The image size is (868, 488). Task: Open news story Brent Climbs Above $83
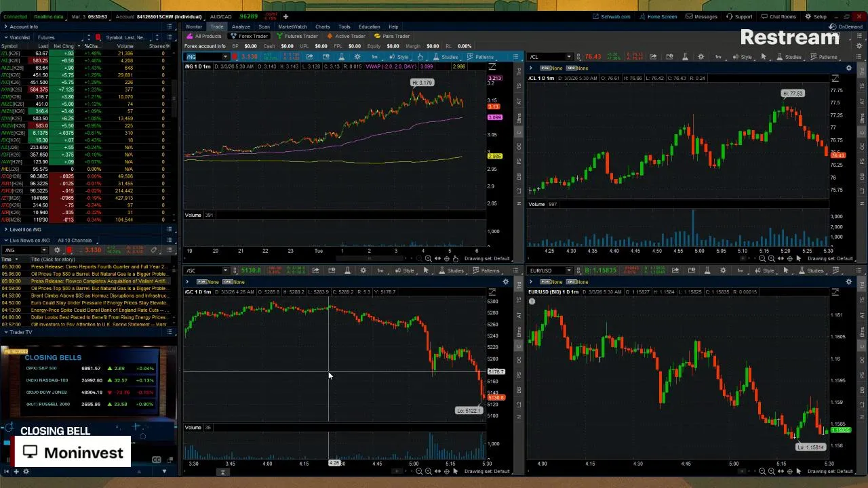click(100, 296)
